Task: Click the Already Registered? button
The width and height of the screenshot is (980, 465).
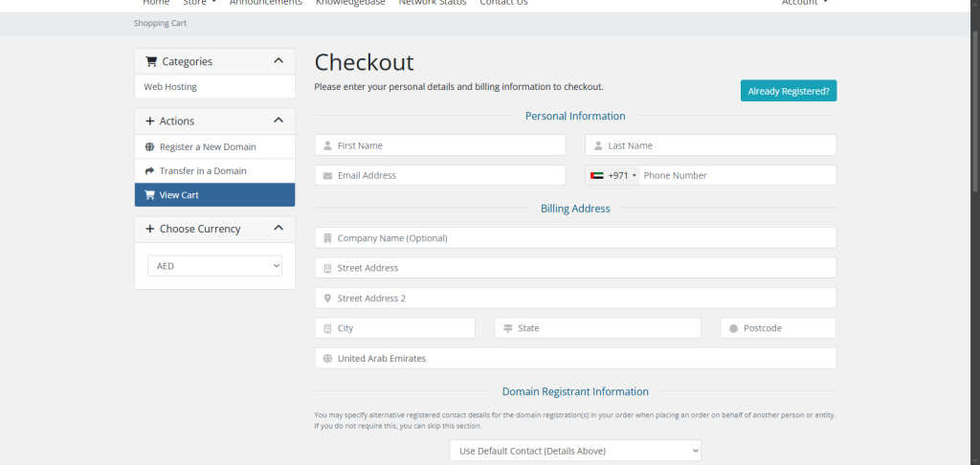Action: click(x=789, y=91)
